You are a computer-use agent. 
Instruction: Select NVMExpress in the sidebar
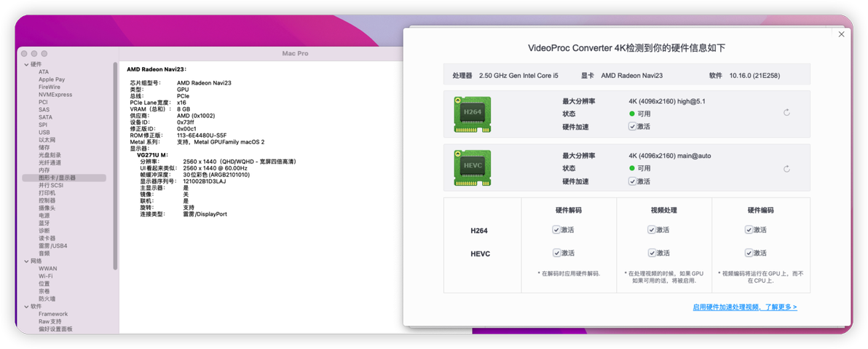55,95
